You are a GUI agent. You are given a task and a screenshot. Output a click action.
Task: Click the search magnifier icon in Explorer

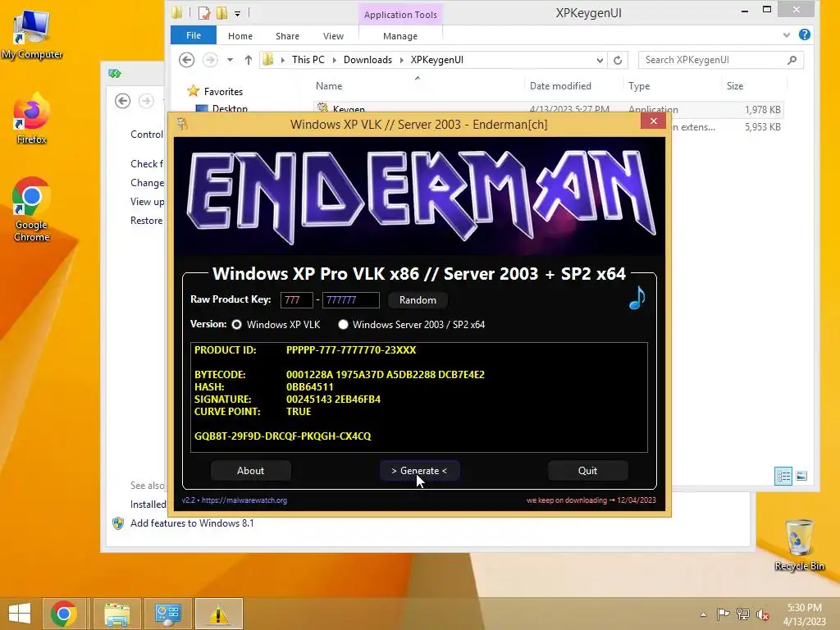(792, 60)
